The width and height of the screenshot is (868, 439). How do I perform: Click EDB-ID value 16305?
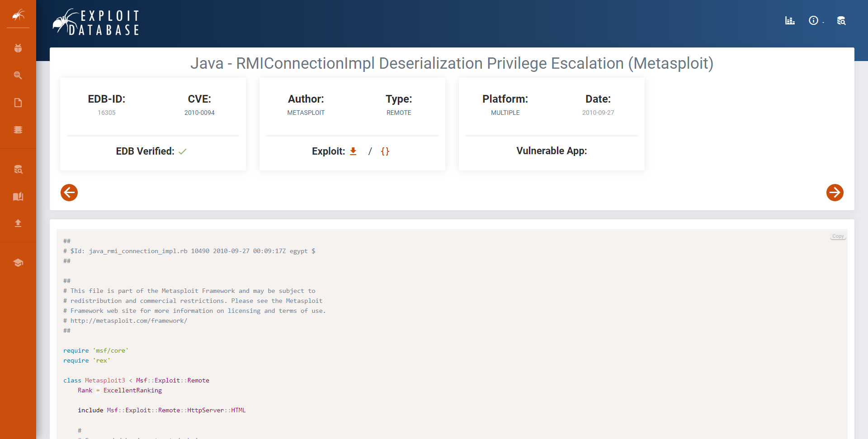click(107, 113)
